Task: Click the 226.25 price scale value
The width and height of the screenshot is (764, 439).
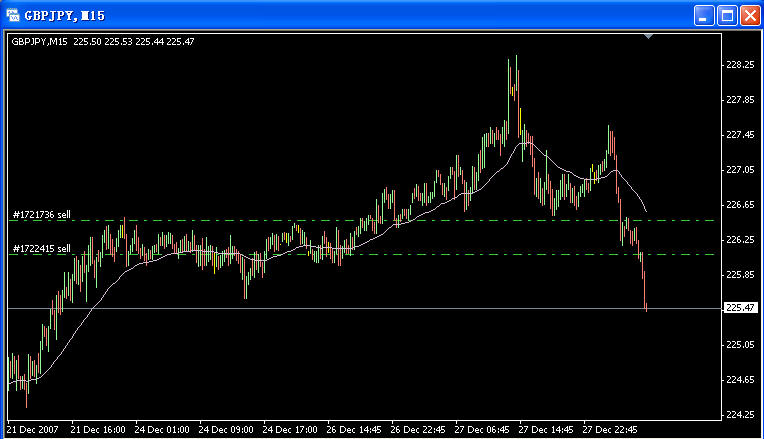Action: click(740, 240)
